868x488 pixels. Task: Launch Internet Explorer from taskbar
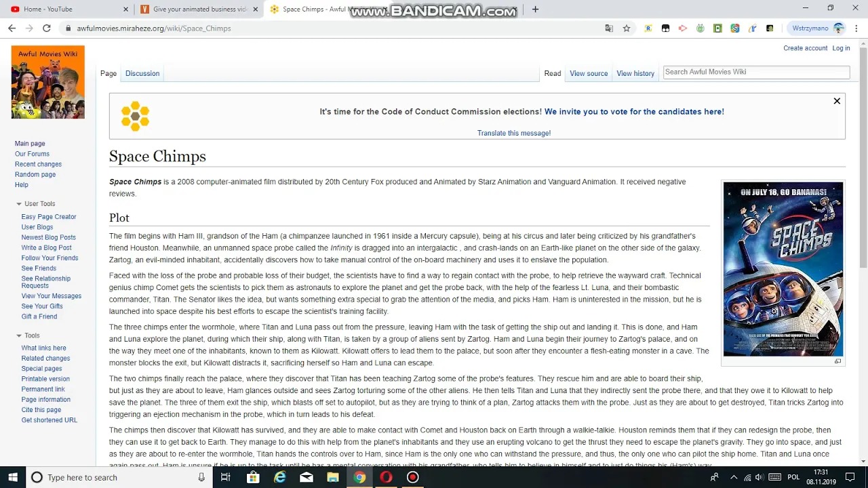(x=279, y=477)
